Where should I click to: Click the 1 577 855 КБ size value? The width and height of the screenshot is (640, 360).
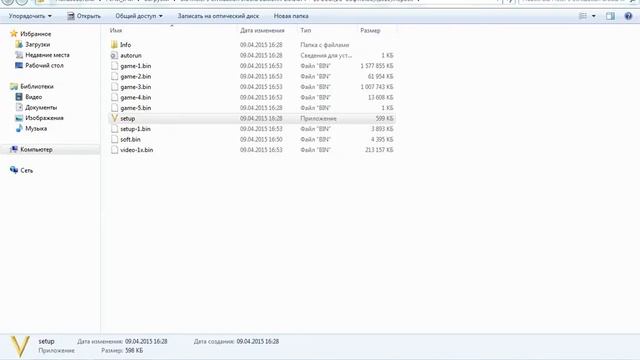[x=377, y=66]
